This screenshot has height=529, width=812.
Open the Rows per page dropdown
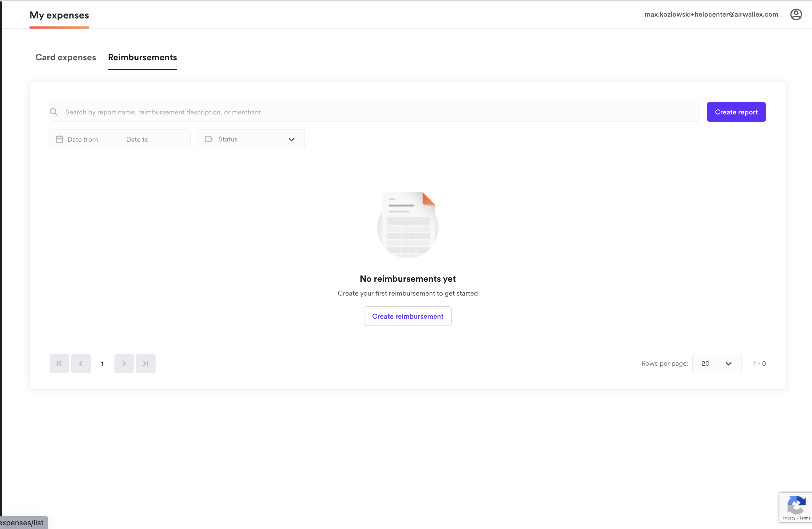(x=716, y=363)
